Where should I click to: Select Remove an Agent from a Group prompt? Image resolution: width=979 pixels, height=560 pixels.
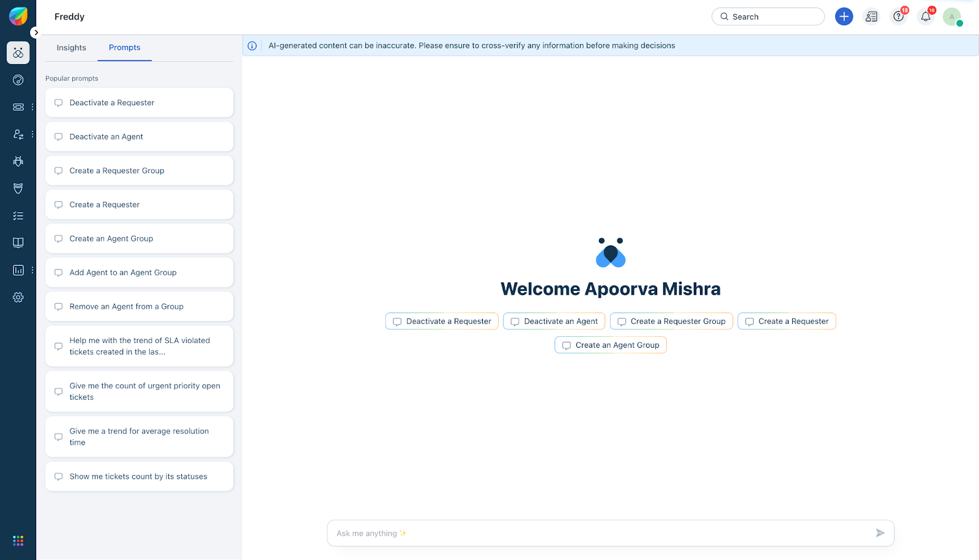tap(140, 306)
